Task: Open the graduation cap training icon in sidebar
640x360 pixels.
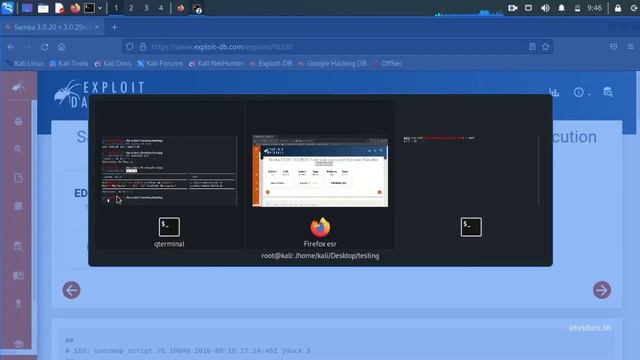Action: 18,344
